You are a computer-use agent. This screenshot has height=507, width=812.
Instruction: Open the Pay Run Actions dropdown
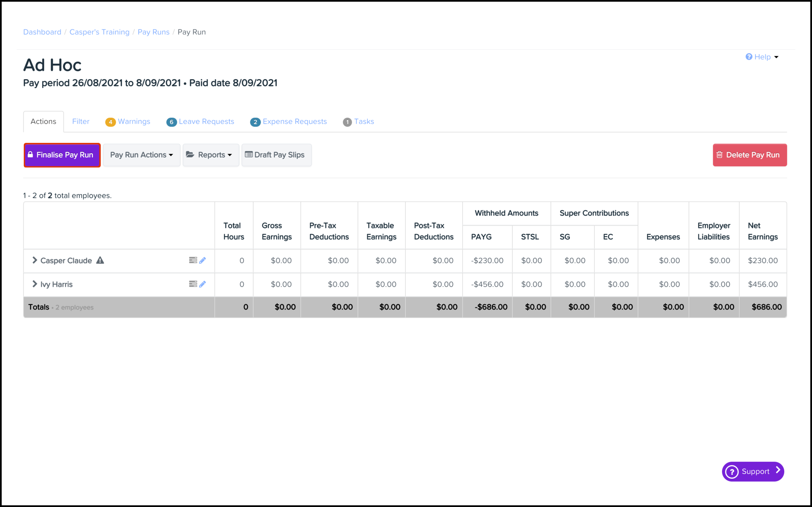[x=141, y=155]
